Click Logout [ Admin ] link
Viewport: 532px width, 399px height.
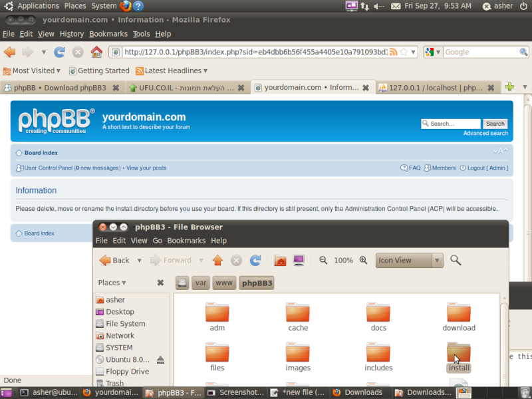(x=484, y=168)
